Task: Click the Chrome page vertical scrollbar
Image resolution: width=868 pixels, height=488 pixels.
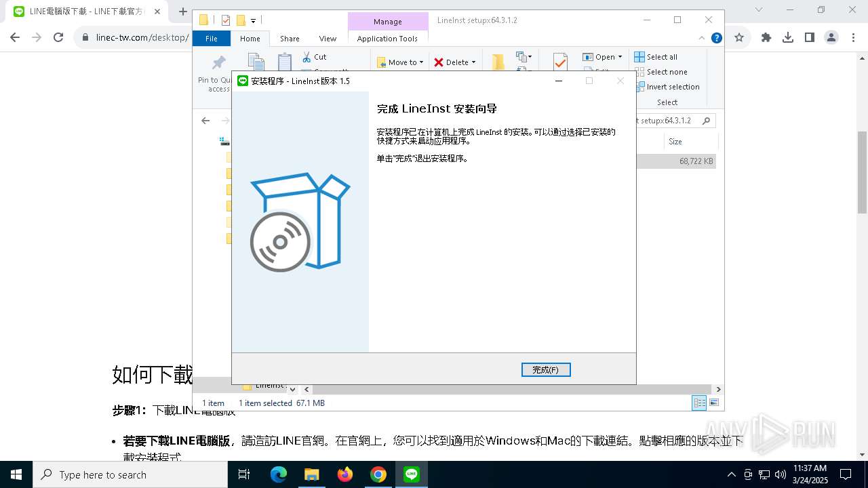Action: (x=863, y=173)
